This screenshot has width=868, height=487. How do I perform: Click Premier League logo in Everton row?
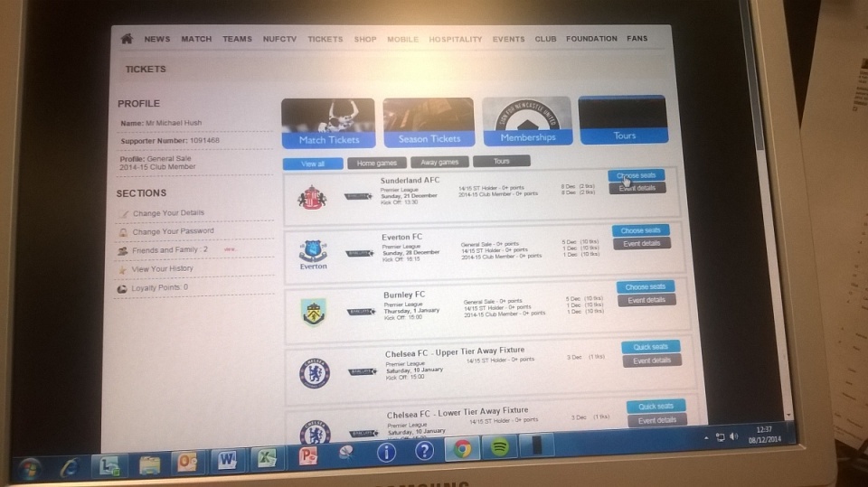(360, 254)
